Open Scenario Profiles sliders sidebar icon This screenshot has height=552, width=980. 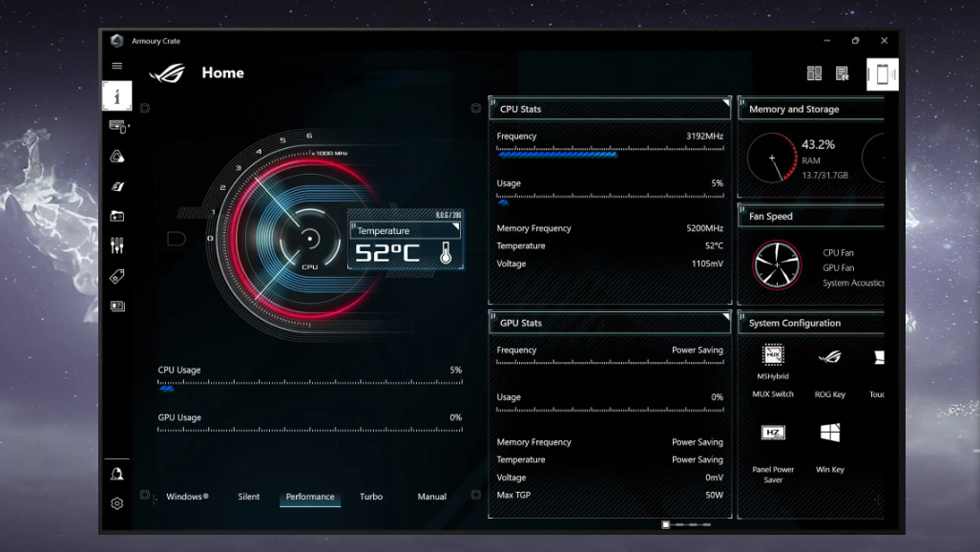click(116, 245)
